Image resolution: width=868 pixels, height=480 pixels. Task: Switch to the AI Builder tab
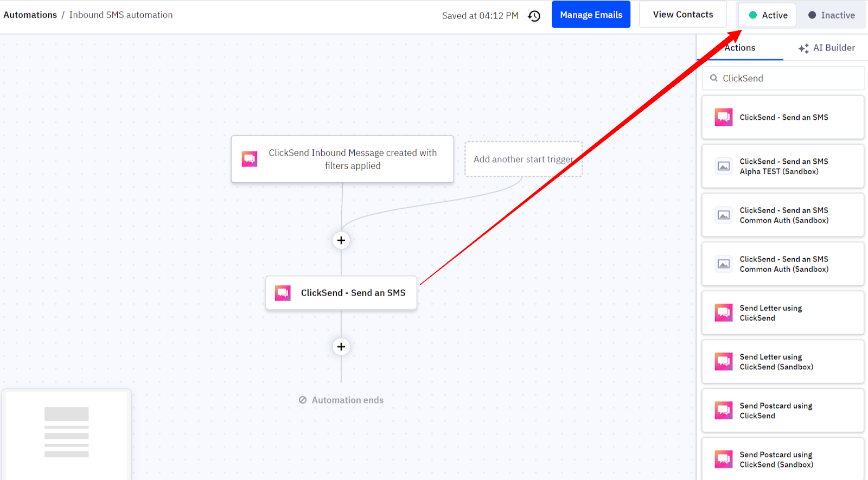[x=826, y=48]
